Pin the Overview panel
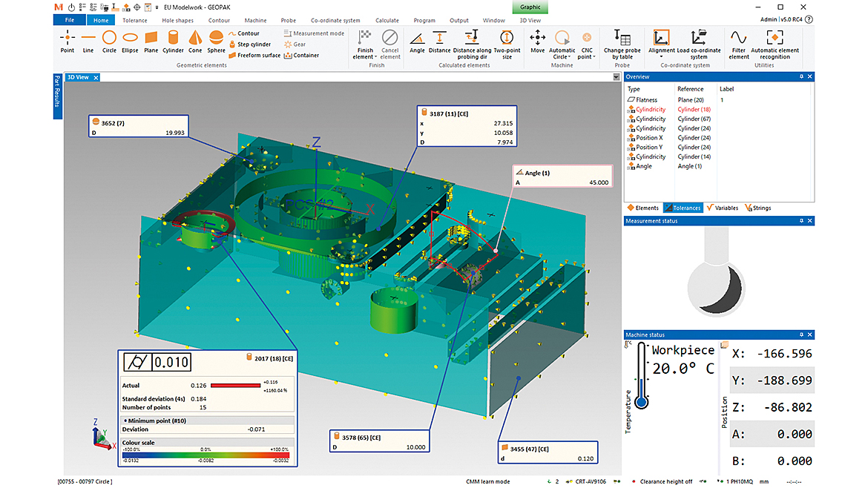This screenshot has width=868, height=488. (801, 76)
